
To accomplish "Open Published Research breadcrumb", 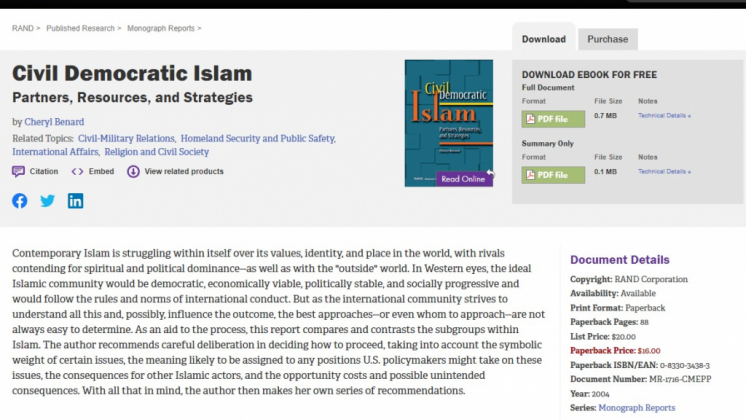I will click(80, 29).
